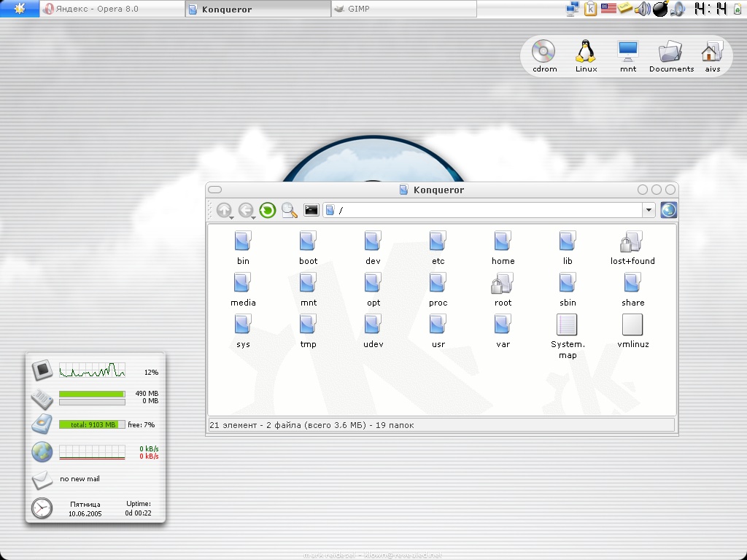Click the date text 10.06.2005
Viewport: 747px width, 560px height.
[85, 514]
